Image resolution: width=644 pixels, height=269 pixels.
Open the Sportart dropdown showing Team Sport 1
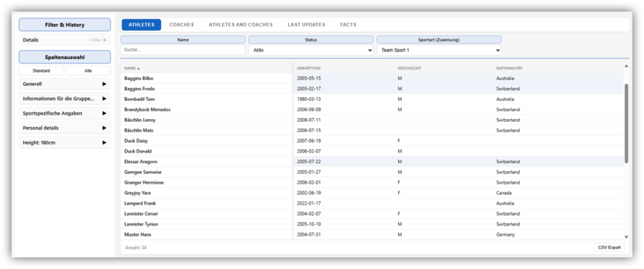[438, 50]
